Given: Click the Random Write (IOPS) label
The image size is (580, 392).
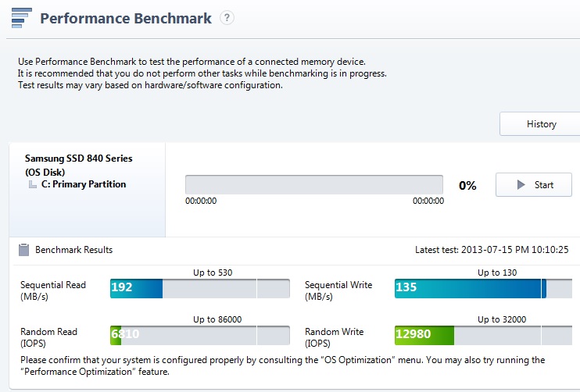Looking at the screenshot, I should pyautogui.click(x=334, y=337).
